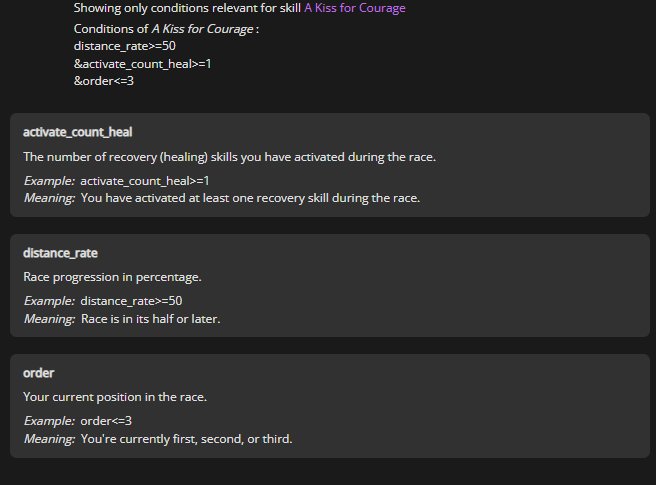Click 'Your current position in the race' text
The image size is (656, 485).
(115, 397)
